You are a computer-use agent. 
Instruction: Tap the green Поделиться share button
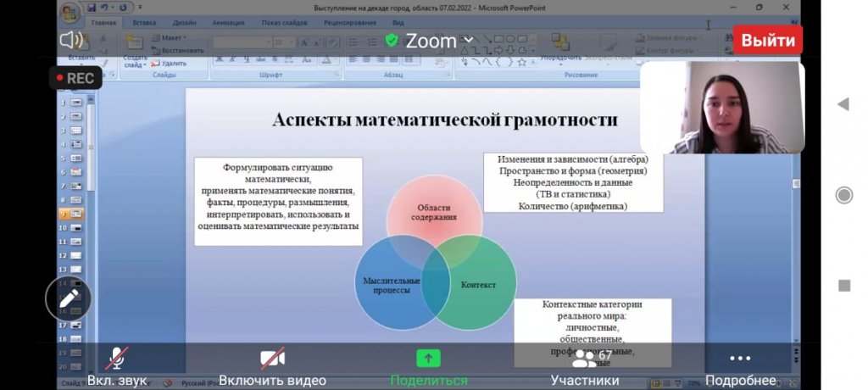click(x=428, y=367)
